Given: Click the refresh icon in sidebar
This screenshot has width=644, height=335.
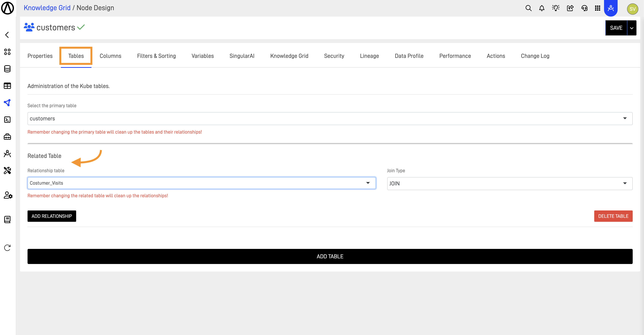Looking at the screenshot, I should [x=7, y=248].
